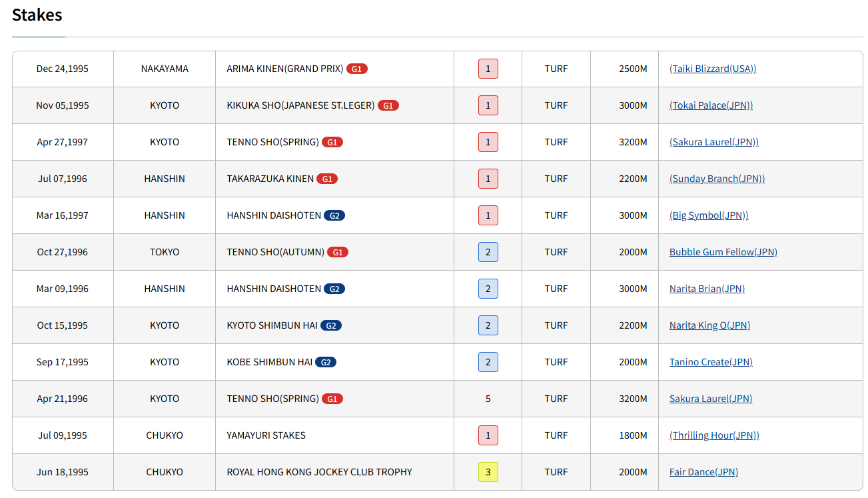Follow the (Sakura Laurel(JPN)) link in the Apr 27,1997 row
The height and width of the screenshot is (498, 868).
tap(714, 142)
